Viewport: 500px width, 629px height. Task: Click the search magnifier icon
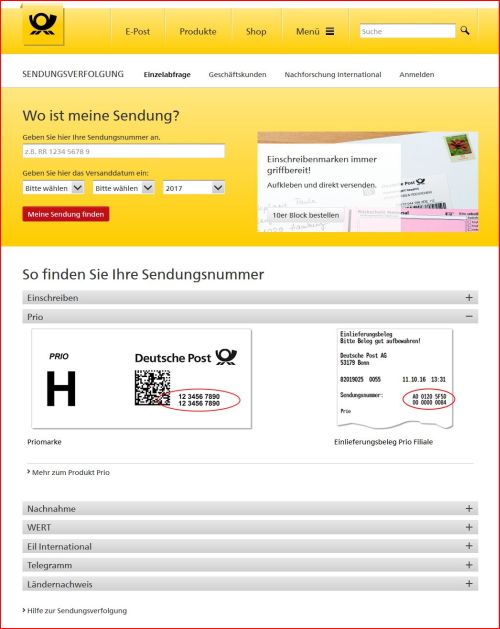point(465,30)
